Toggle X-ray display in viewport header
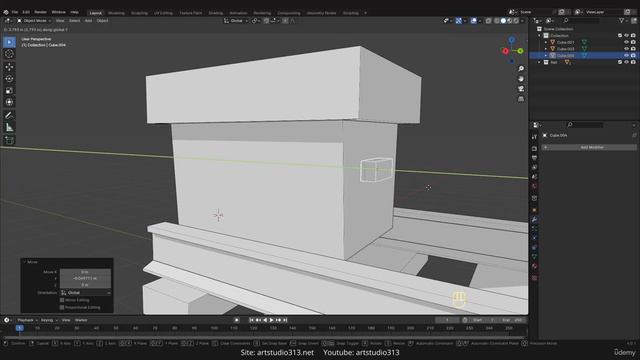Image resolution: width=640 pixels, height=360 pixels. coord(488,21)
